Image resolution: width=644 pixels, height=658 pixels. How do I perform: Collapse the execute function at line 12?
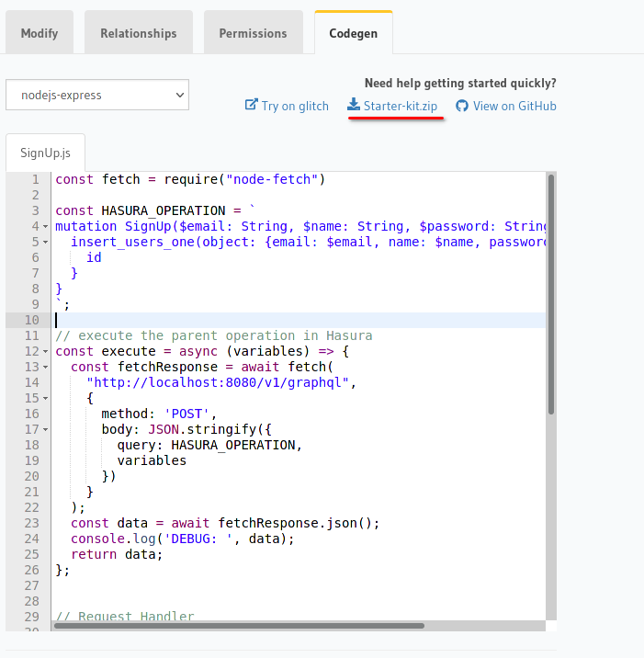point(46,352)
